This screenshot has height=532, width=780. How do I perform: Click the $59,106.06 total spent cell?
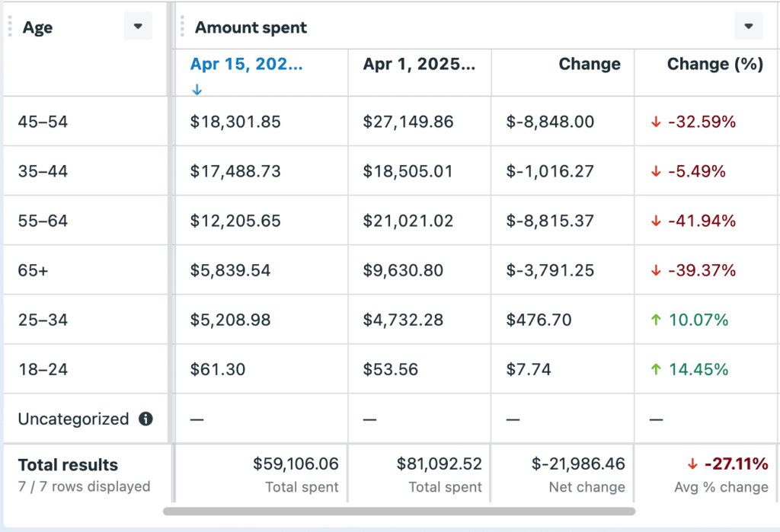click(296, 464)
